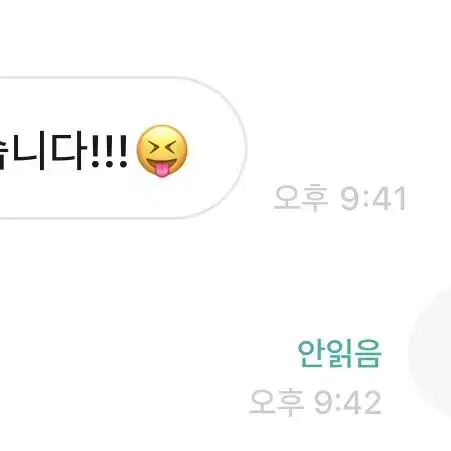Select the white outlined chat bubble
The image size is (451, 451).
click(122, 148)
